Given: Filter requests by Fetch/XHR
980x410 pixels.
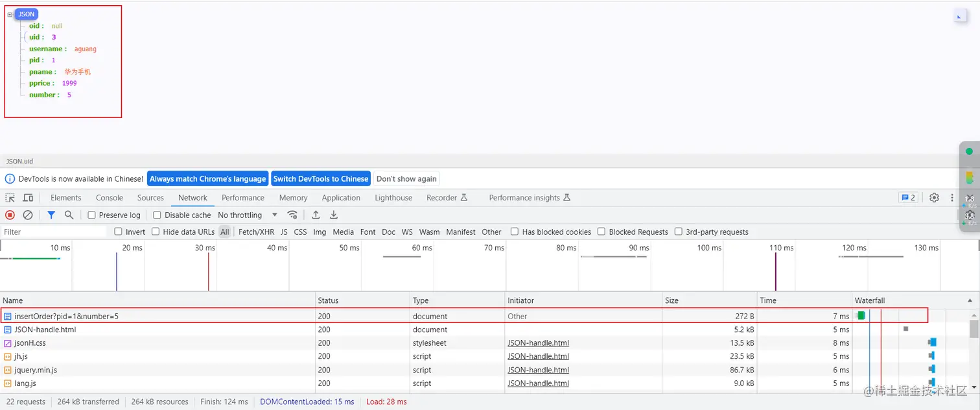Looking at the screenshot, I should pos(256,232).
